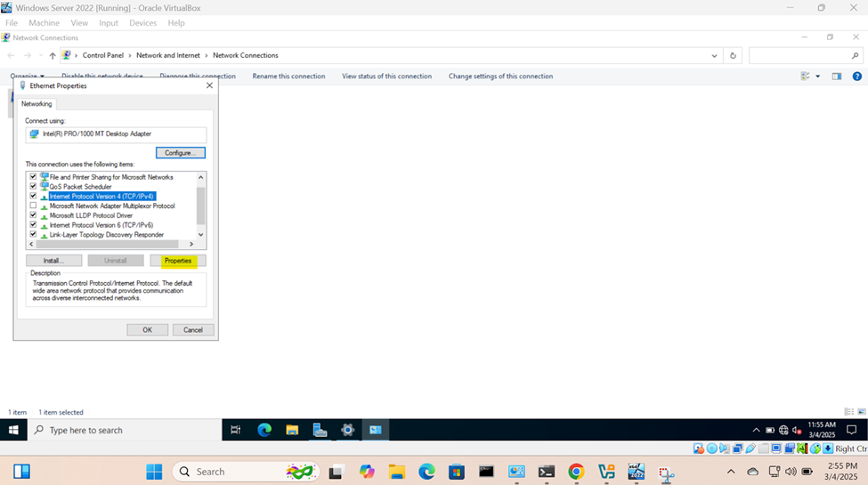868x485 pixels.
Task: Check Microsoft Network Adapter Multiplexor Protocol
Action: tap(33, 206)
